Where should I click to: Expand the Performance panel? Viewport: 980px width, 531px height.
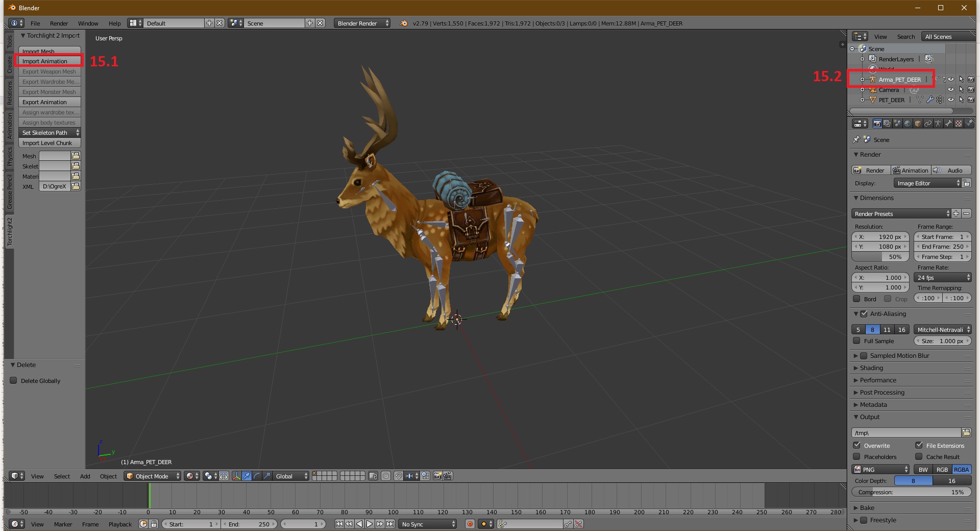(x=878, y=380)
